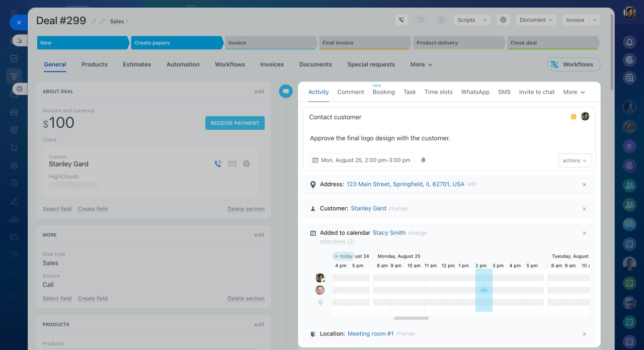644x350 pixels.
Task: Set deal stage to Create papers
Action: pyautogui.click(x=177, y=43)
